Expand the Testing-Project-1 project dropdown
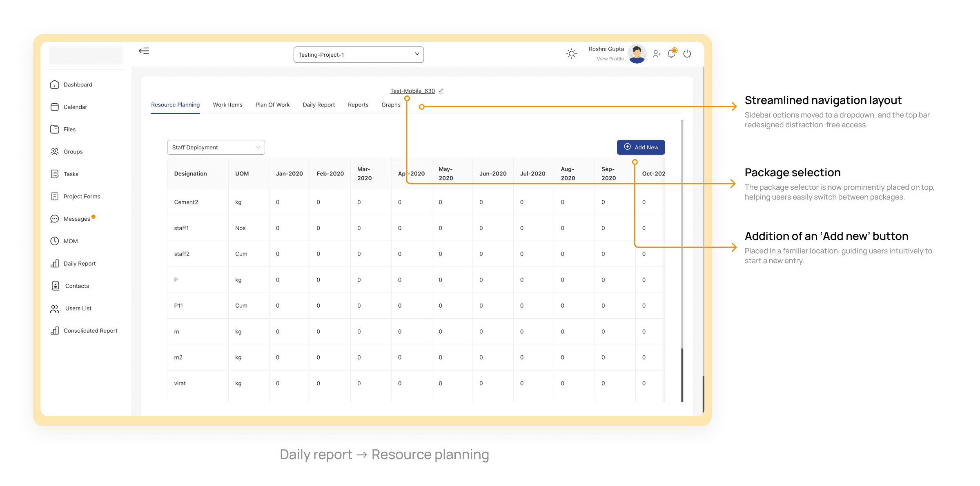 click(359, 55)
